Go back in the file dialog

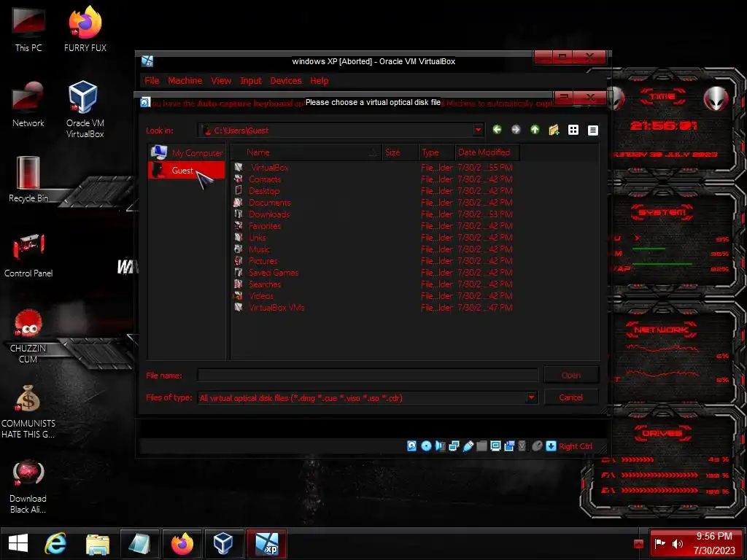coord(497,130)
